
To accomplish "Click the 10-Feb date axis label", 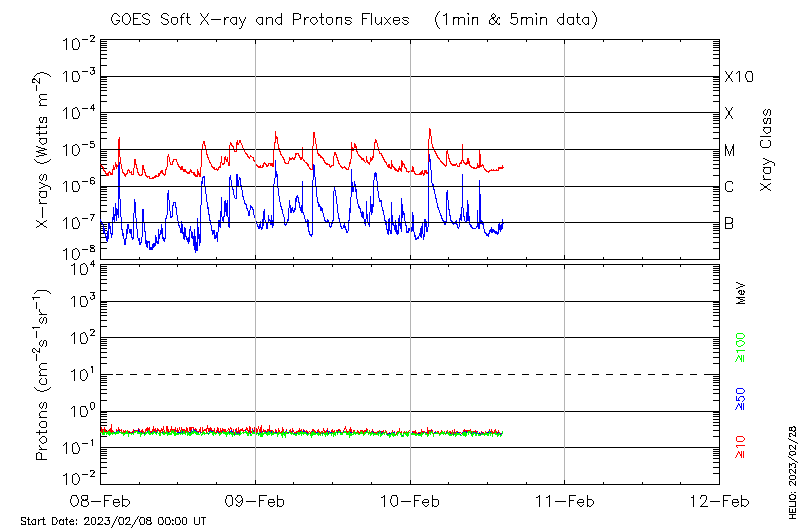I will tap(410, 501).
